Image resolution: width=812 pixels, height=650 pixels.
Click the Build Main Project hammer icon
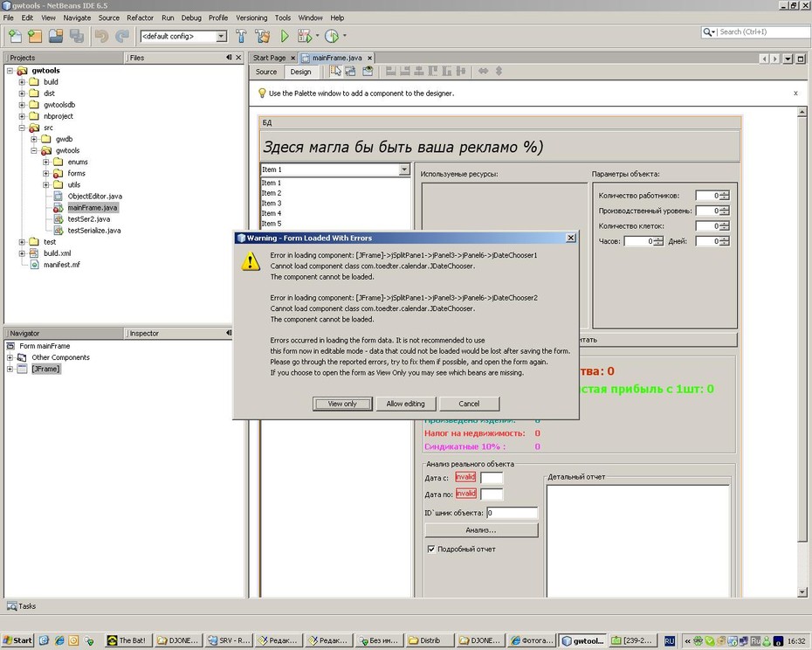pos(241,36)
